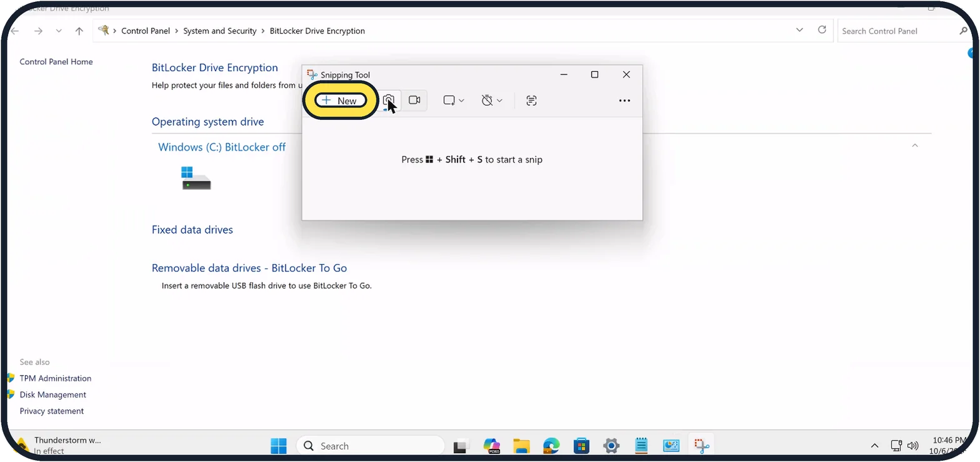Click the magnifier icon in Control Panel search
980x462 pixels.
[963, 31]
